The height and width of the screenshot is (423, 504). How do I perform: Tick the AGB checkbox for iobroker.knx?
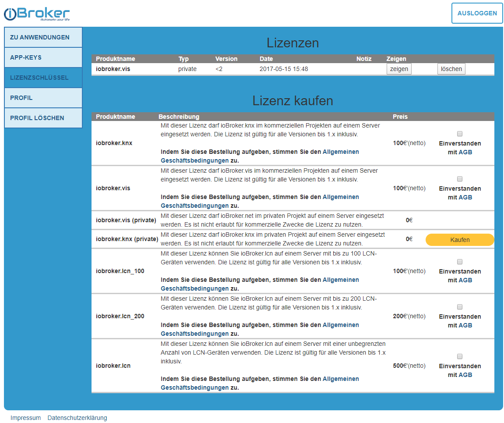click(460, 134)
